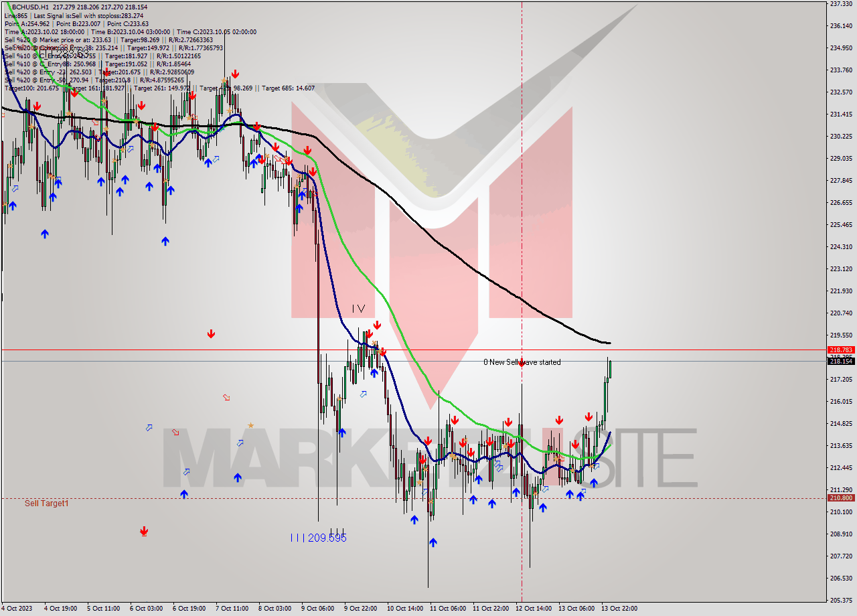Click the '11 Oct 06:00' time axis label
857x616 pixels.
(x=448, y=609)
